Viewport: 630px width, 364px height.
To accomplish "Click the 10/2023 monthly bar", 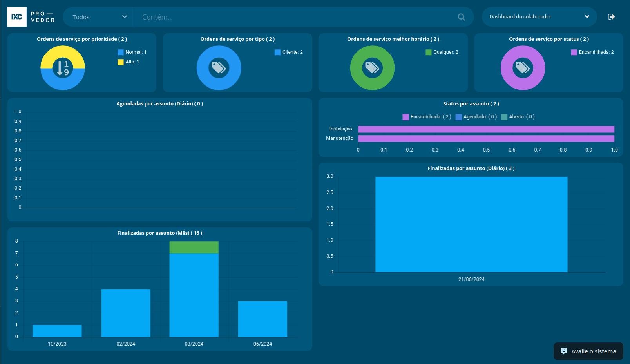I will pyautogui.click(x=57, y=331).
